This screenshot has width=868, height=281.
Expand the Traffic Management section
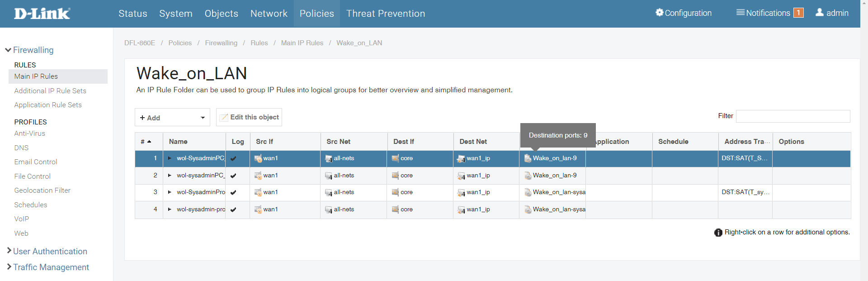click(x=51, y=267)
